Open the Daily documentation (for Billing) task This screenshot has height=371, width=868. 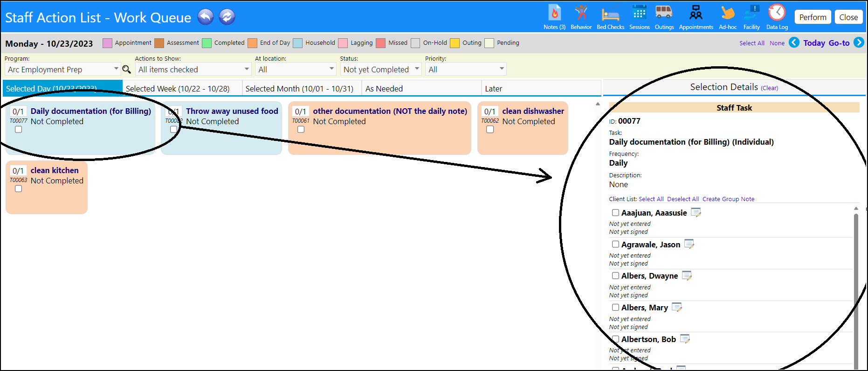(90, 111)
